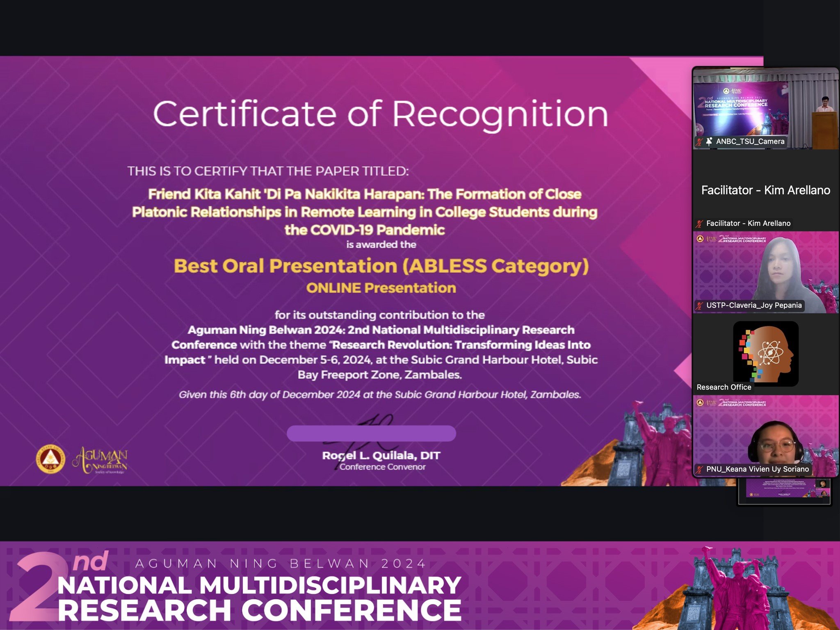The height and width of the screenshot is (630, 840).
Task: Click the pin icon on ANBC_TSU_Camera
Action: (709, 142)
